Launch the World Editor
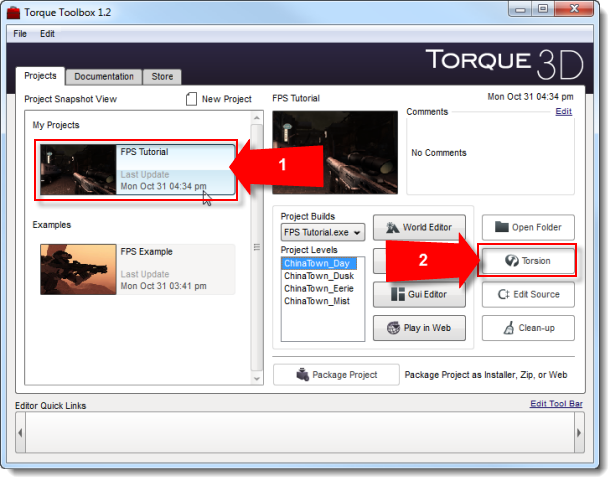This screenshot has height=484, width=615. coord(419,227)
